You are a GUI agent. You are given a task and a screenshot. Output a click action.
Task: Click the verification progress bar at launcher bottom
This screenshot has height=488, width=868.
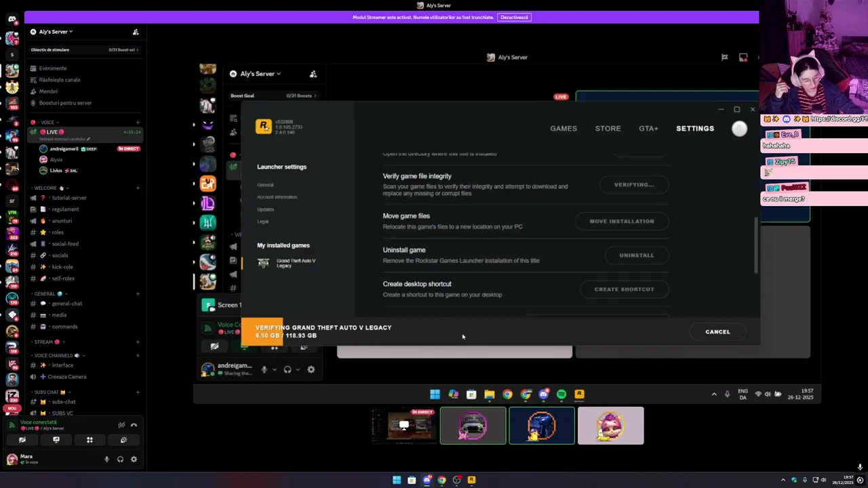(500, 331)
